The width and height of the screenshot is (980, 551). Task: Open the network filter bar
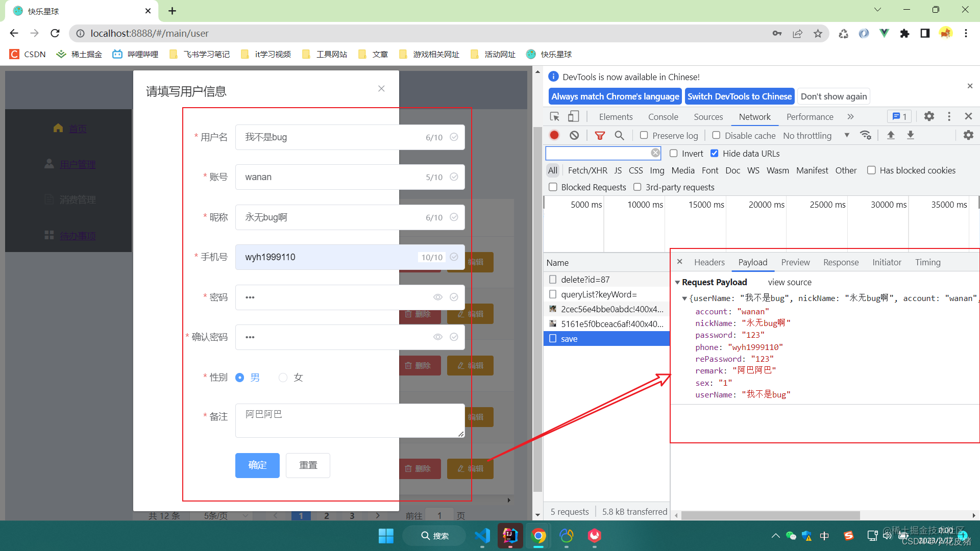[x=600, y=135]
